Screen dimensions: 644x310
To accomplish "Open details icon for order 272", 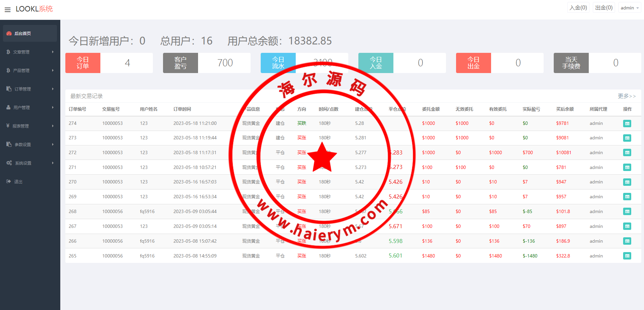I will point(627,153).
